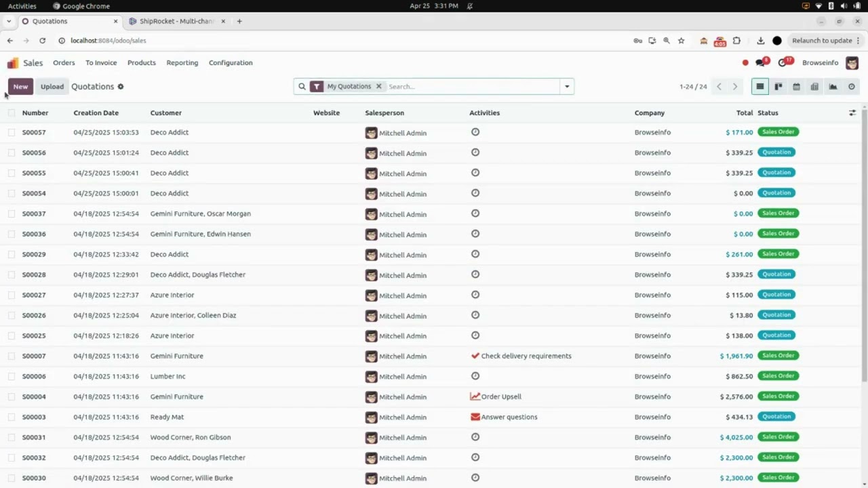Bookmark this page with star icon
The image size is (868, 488).
[682, 41]
